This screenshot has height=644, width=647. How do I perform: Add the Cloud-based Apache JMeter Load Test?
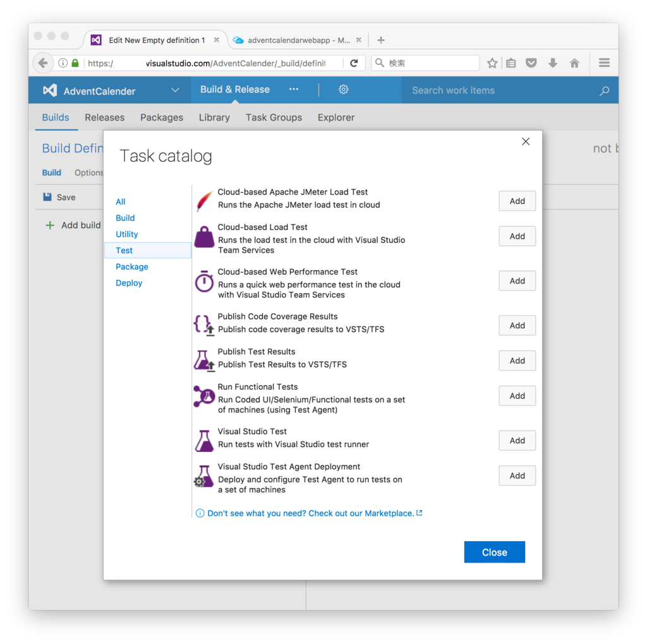pos(517,201)
